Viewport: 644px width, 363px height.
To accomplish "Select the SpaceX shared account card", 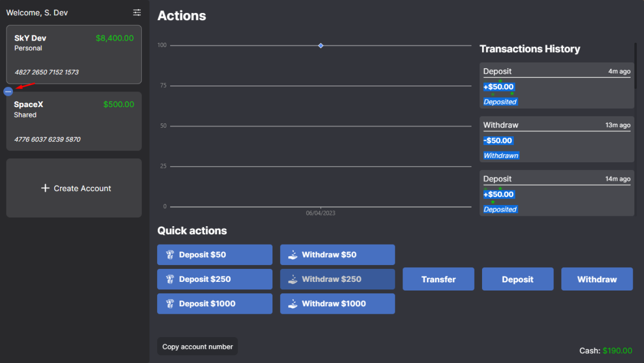I will pyautogui.click(x=74, y=121).
